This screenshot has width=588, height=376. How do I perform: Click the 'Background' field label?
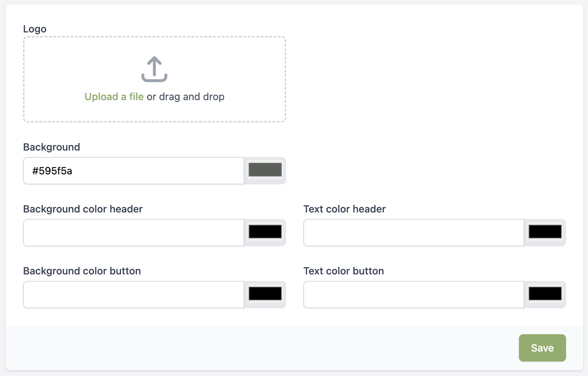(52, 147)
